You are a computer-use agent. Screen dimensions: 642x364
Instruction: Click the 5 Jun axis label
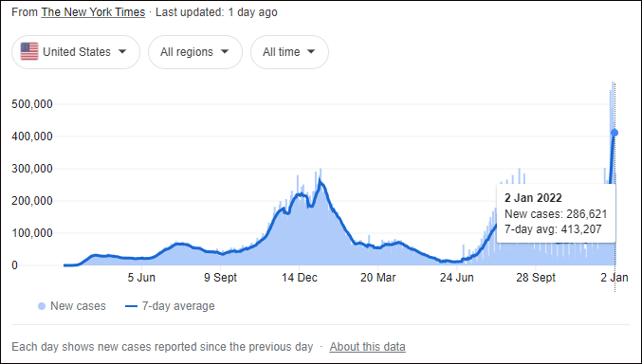tap(141, 278)
